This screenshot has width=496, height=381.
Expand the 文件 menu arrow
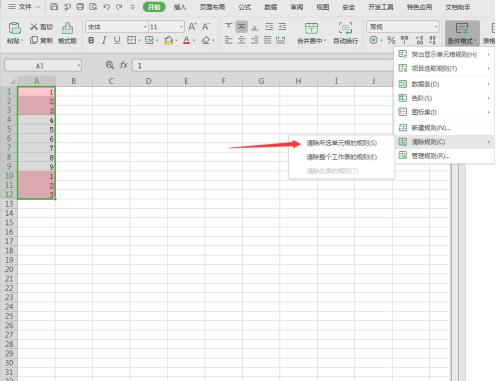coord(38,7)
